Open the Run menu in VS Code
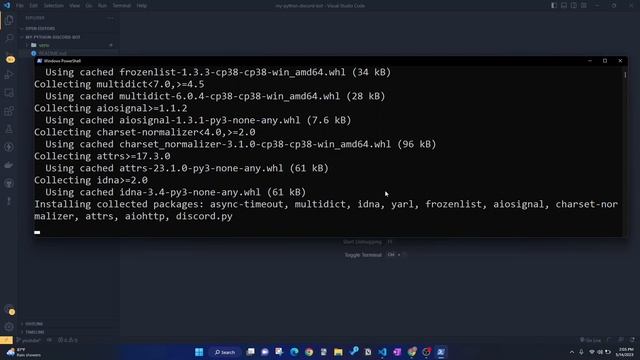 [102, 6]
